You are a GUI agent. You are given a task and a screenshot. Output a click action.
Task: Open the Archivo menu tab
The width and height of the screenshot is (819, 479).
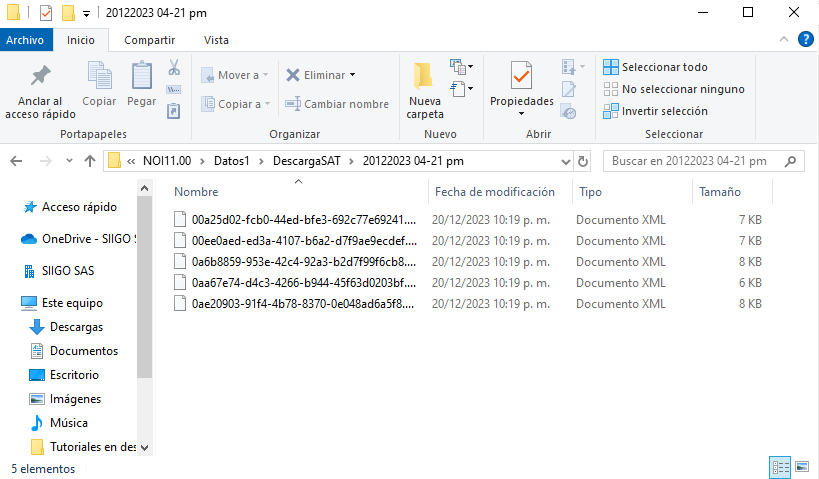(x=25, y=40)
